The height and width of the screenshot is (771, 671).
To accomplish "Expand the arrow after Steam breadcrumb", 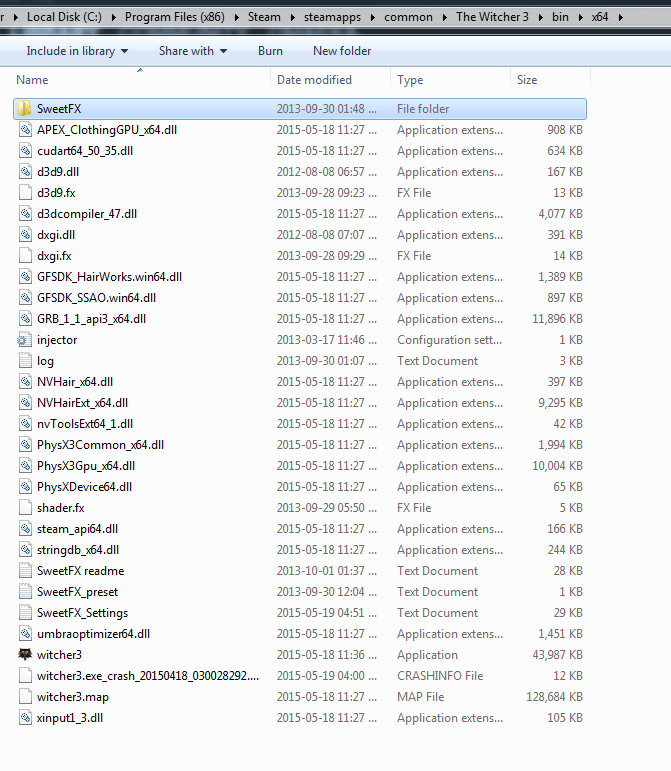I will (x=292, y=17).
